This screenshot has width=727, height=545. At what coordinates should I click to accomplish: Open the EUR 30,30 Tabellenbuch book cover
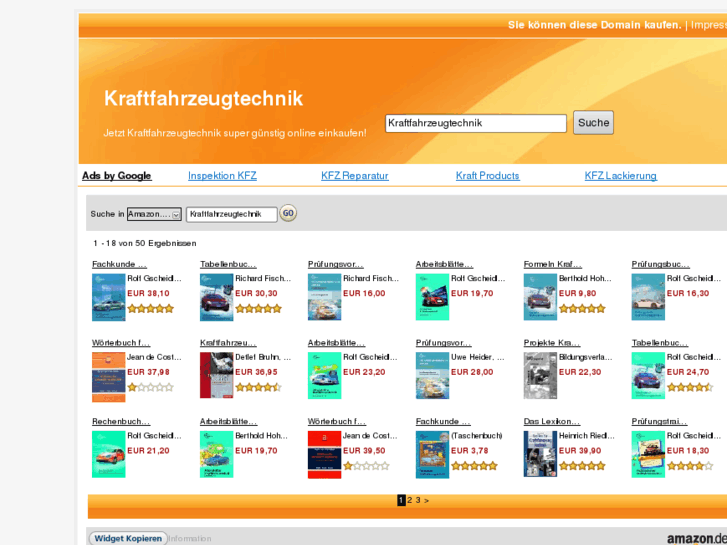217,297
